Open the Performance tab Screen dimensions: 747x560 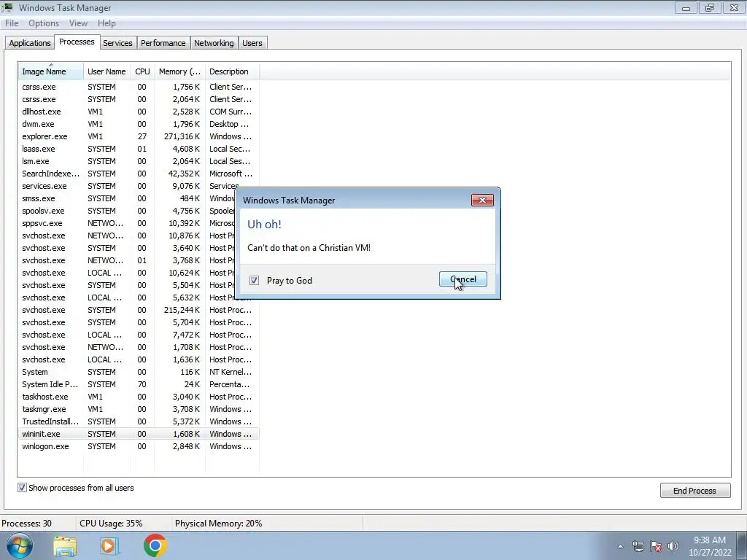(x=163, y=43)
